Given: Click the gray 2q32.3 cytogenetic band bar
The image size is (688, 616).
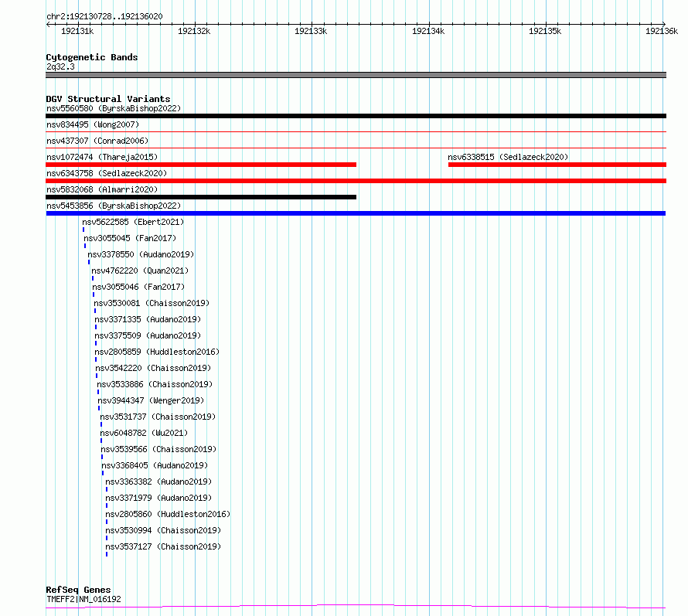Looking at the screenshot, I should pos(356,75).
